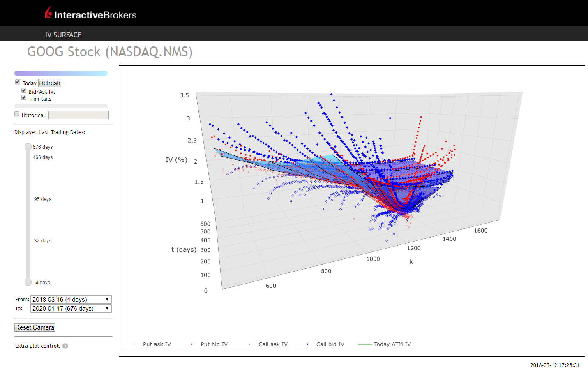Expand Extra plot controls arrow icon

[x=65, y=346]
